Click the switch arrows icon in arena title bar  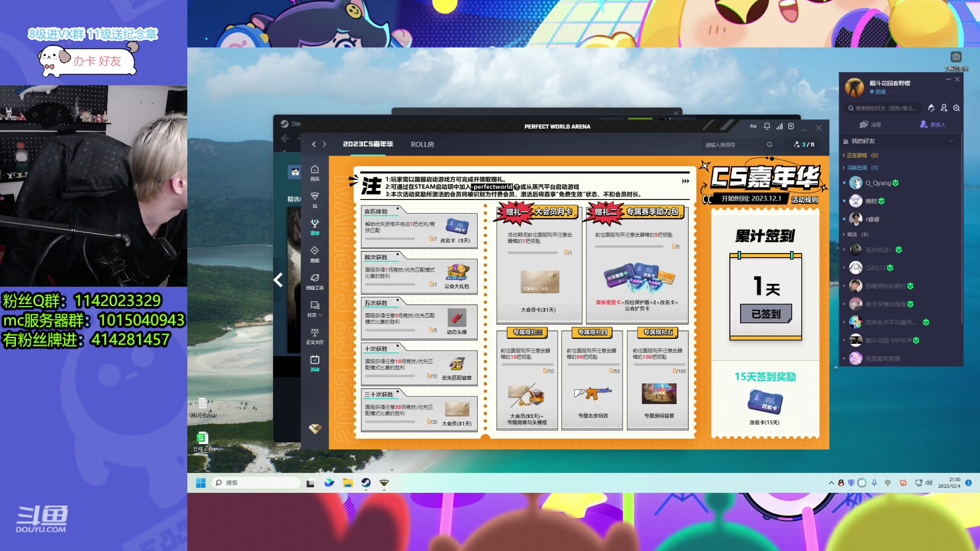[753, 126]
